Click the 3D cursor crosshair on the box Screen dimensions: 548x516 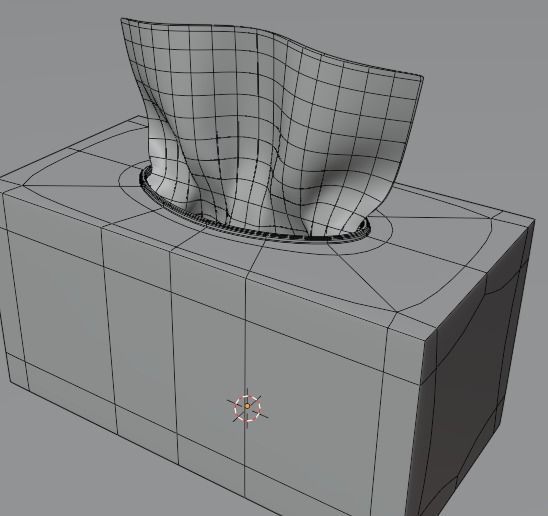[247, 406]
